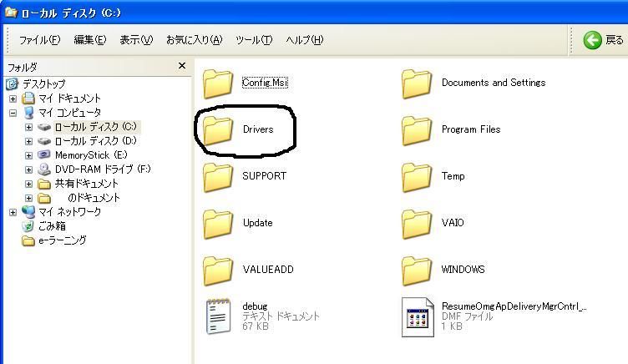Expand the ローカル ディスク (C:) node
628x364 pixels.
point(28,127)
